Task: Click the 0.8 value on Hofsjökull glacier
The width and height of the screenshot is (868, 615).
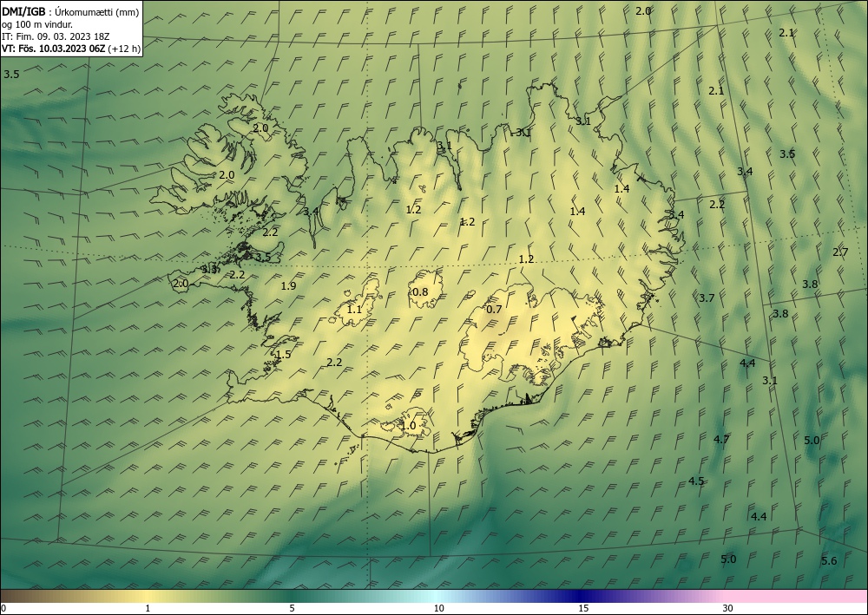Action: [421, 292]
